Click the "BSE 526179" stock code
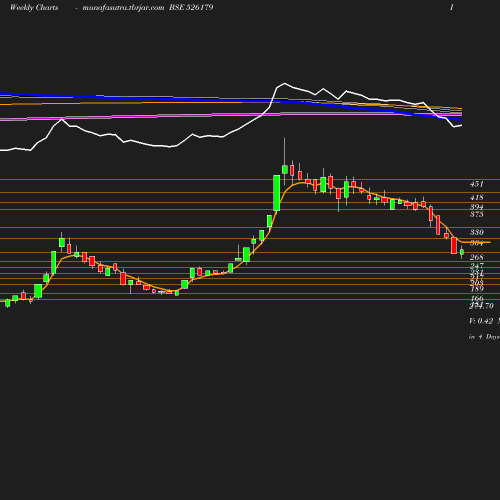Viewport: 500px width, 500px height. [x=191, y=7]
